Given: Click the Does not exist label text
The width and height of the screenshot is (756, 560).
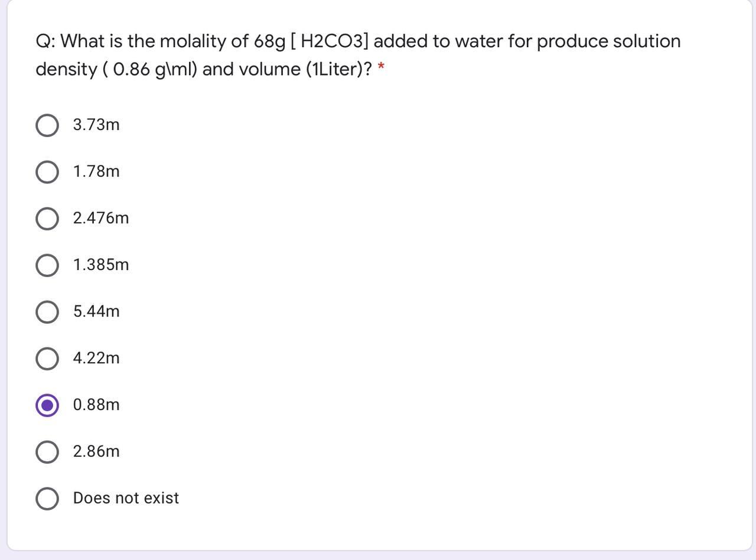Looking at the screenshot, I should point(125,498).
